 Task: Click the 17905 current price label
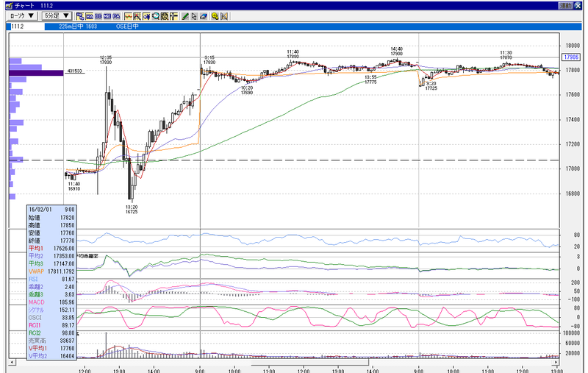pyautogui.click(x=571, y=57)
